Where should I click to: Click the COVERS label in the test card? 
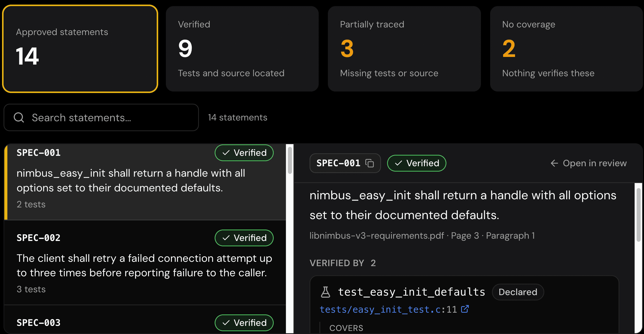point(346,328)
